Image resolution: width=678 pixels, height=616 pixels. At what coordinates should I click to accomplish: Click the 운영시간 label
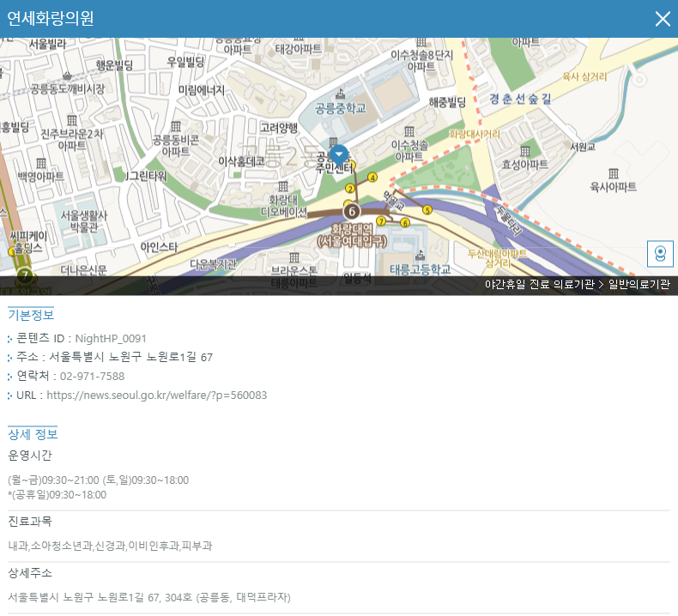[x=30, y=456]
